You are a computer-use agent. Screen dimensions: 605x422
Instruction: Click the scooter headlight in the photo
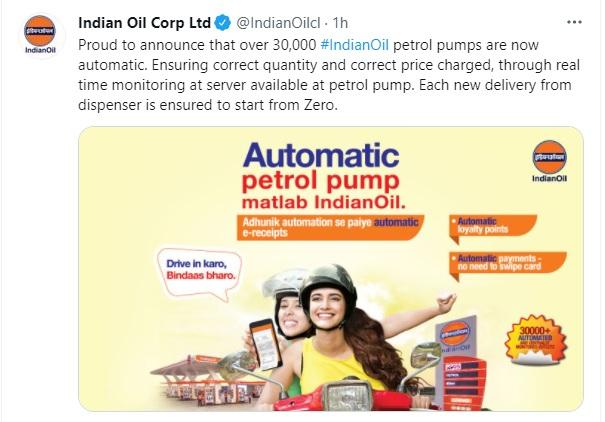346,395
